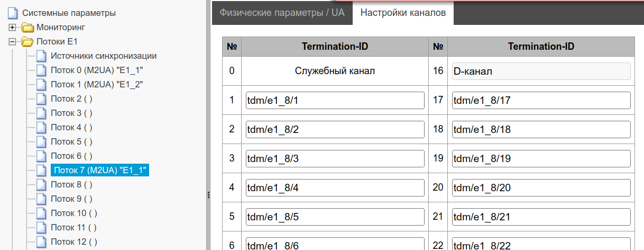Click the page icon beside Поток 7
The width and height of the screenshot is (644, 250).
(42, 170)
